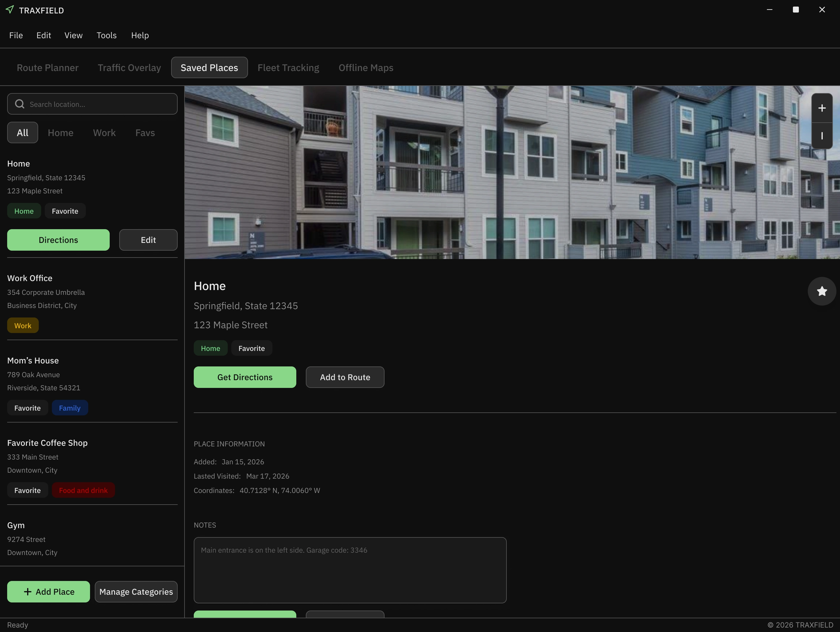This screenshot has width=840, height=632.
Task: Click the Add Place button
Action: pos(49,592)
